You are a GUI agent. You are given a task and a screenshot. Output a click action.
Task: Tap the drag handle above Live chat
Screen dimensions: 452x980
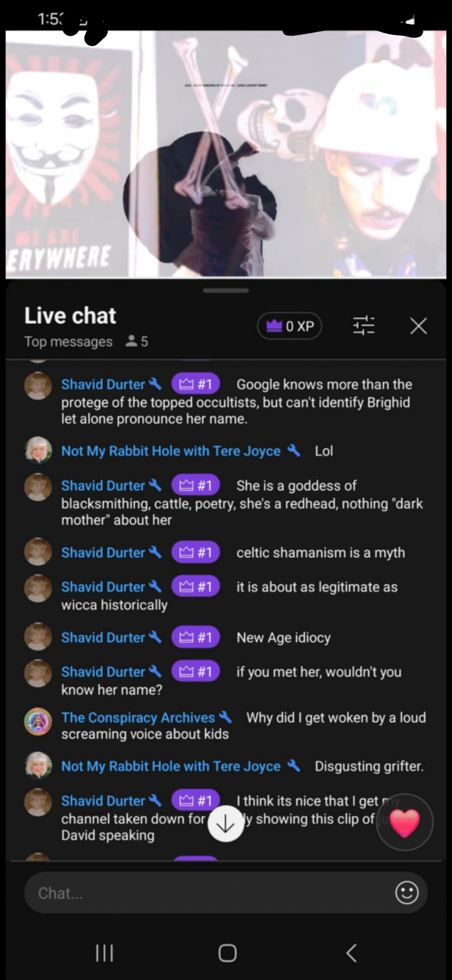click(x=226, y=291)
